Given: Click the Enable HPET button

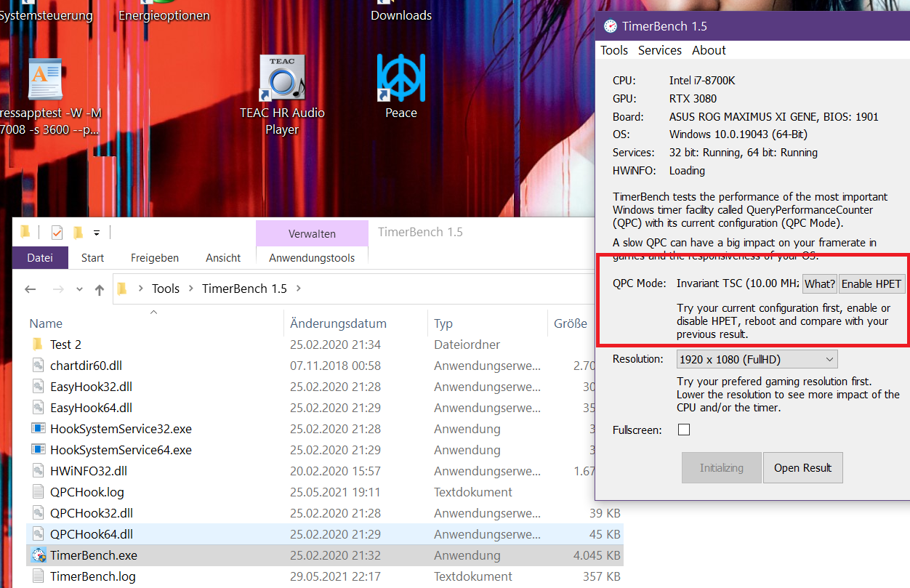Looking at the screenshot, I should pos(871,283).
